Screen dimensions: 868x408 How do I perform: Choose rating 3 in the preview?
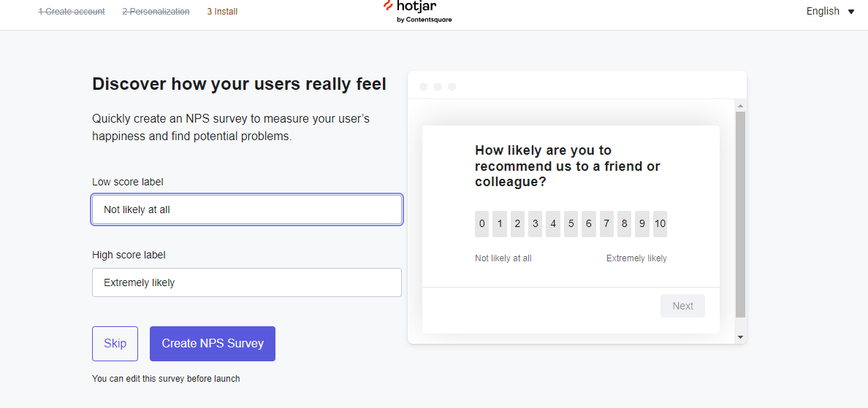pyautogui.click(x=536, y=224)
